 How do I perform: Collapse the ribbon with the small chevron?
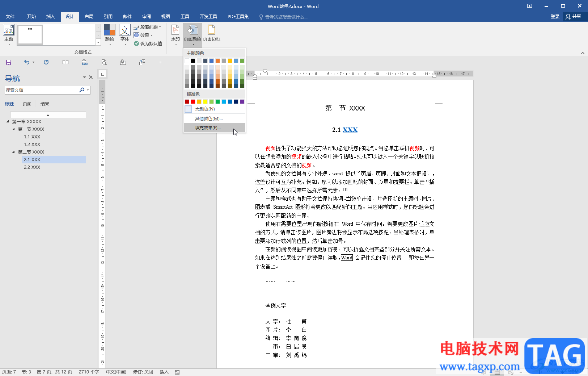point(583,53)
